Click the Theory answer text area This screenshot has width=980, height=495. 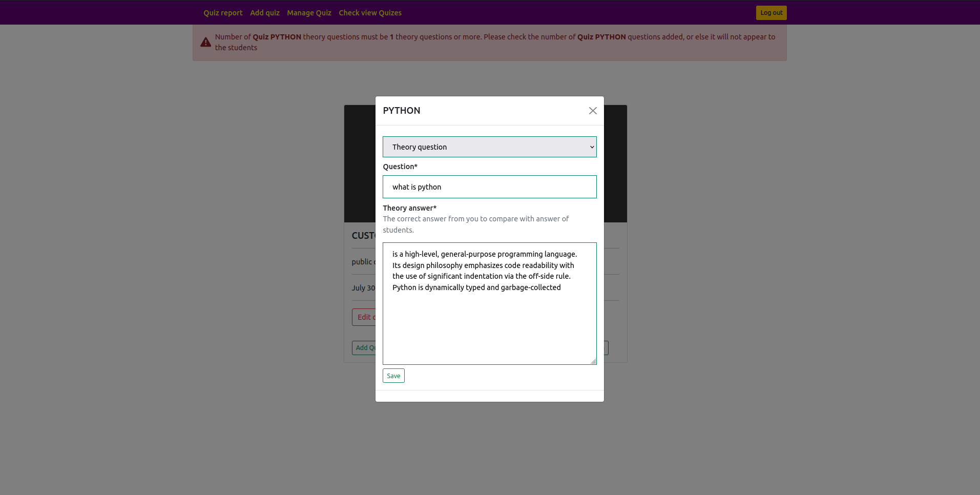[489, 303]
